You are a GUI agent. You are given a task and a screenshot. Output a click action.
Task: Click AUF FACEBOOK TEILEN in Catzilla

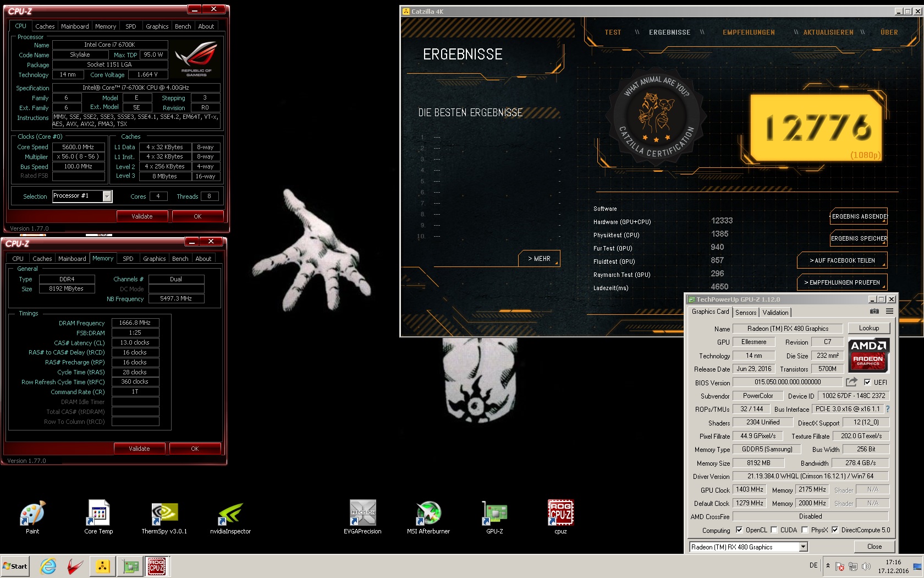[842, 260]
